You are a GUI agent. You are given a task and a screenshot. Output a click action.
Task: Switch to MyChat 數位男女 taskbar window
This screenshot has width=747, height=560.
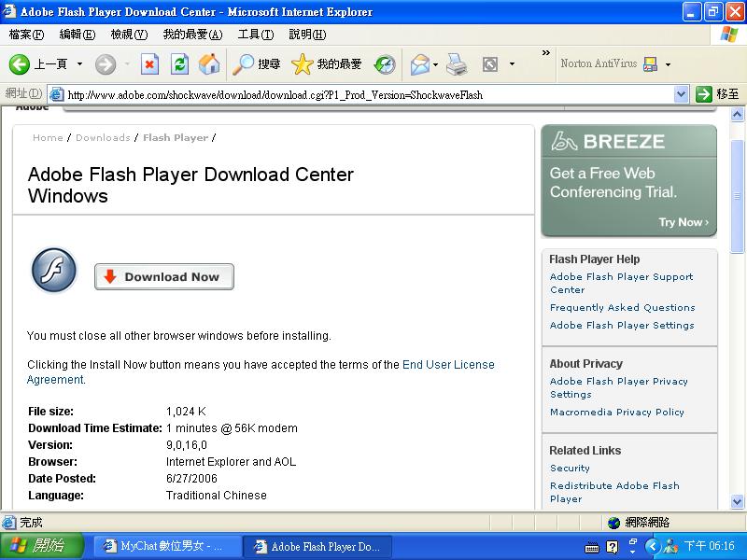168,546
